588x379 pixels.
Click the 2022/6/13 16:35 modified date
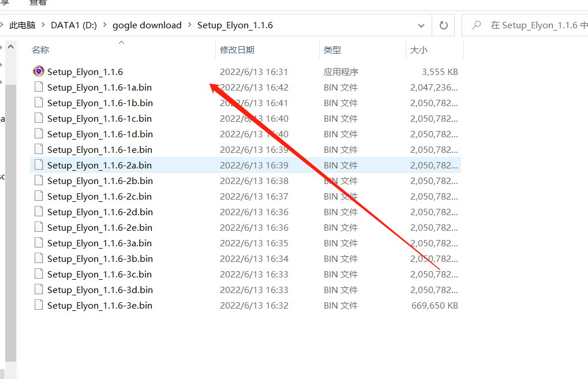click(x=254, y=243)
